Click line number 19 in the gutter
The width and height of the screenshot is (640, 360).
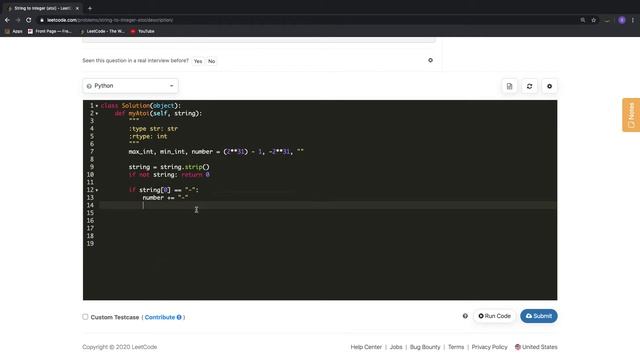pyautogui.click(x=90, y=244)
